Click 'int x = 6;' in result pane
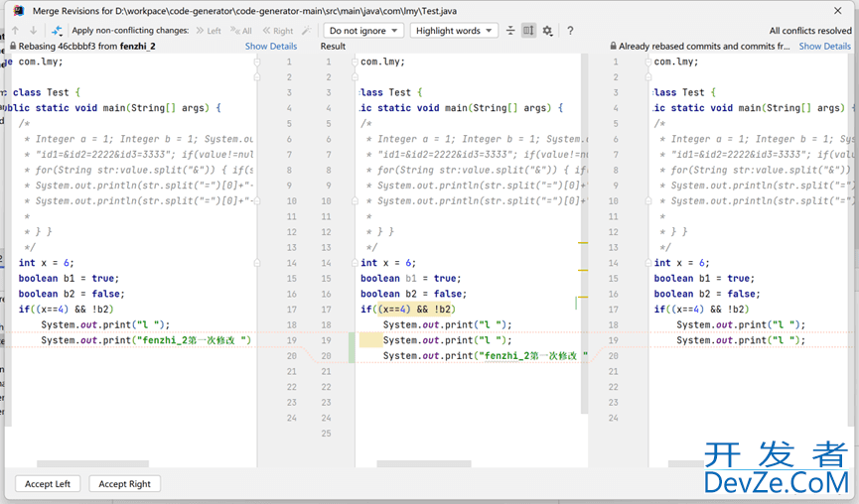Screen dimensions: 859x504 [388, 263]
